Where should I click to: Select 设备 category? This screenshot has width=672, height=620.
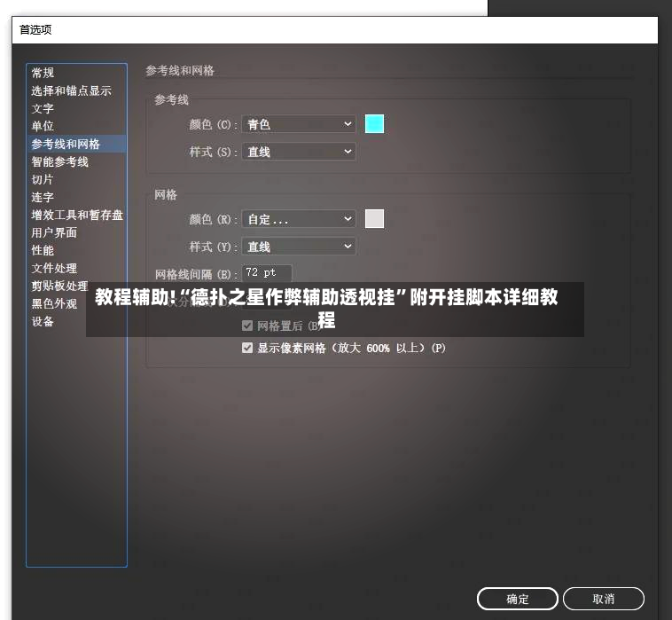(43, 322)
